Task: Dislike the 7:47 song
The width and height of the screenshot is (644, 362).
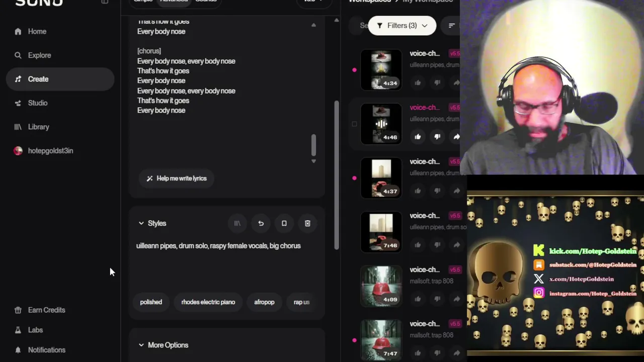Action: (x=437, y=352)
